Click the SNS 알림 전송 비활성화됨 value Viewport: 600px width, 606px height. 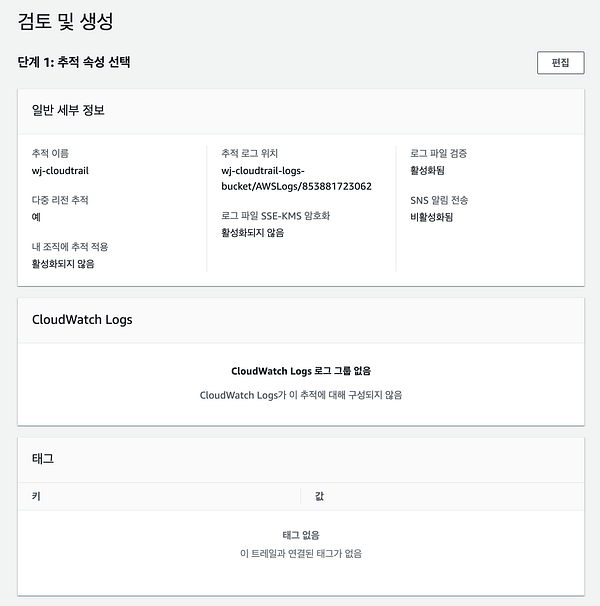click(x=431, y=217)
